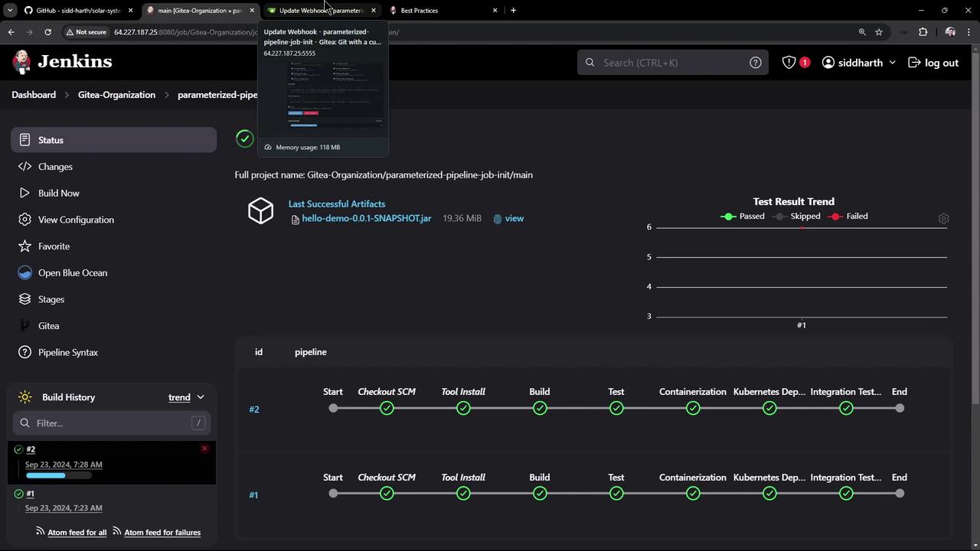Open the Test Result Trend settings gear
This screenshot has width=980, height=551.
point(943,219)
